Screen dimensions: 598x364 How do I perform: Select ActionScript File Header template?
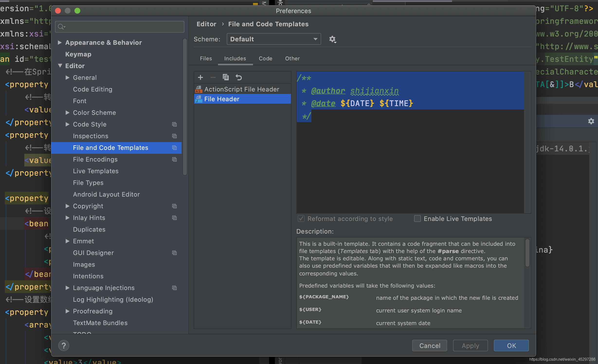point(243,89)
